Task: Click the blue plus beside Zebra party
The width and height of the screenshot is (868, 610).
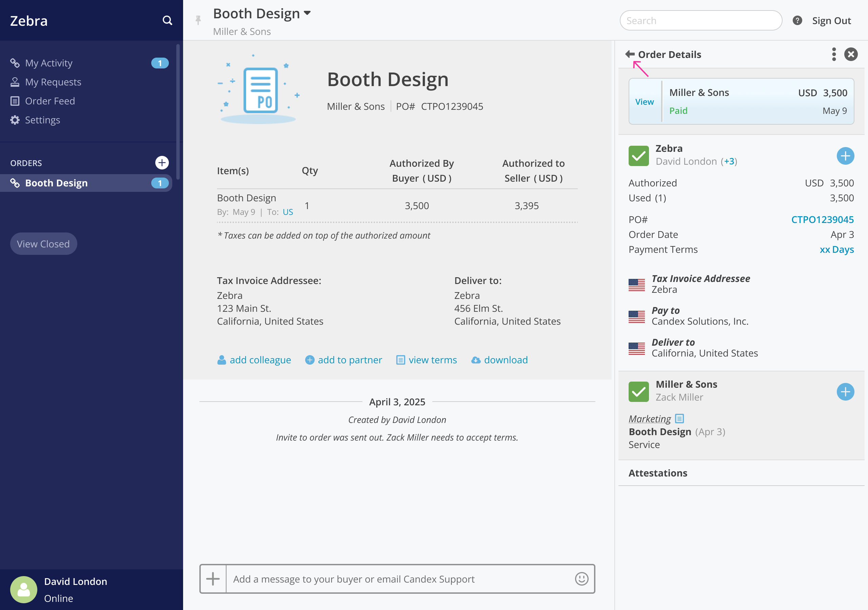Action: tap(845, 156)
